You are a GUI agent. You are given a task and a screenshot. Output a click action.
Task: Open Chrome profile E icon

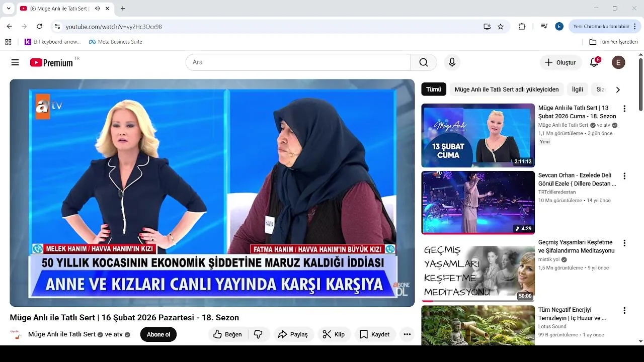(559, 27)
